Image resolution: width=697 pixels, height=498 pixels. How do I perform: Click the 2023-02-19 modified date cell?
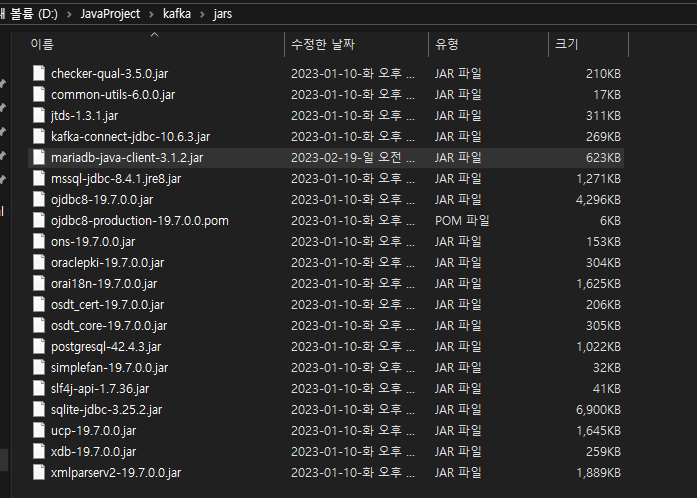pos(353,157)
